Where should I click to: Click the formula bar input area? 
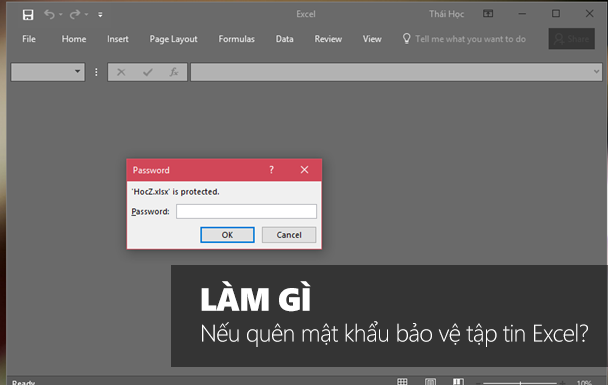(392, 72)
